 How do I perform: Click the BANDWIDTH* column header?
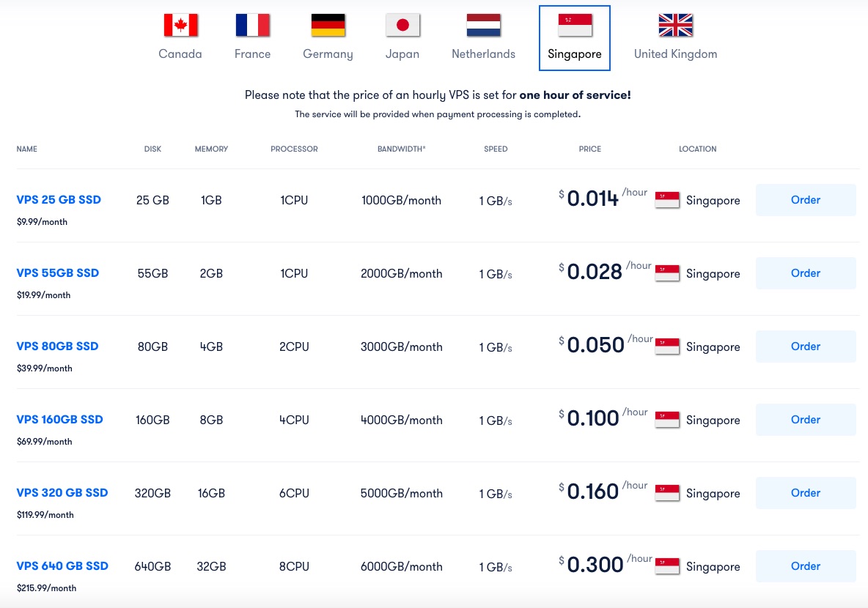pos(401,149)
